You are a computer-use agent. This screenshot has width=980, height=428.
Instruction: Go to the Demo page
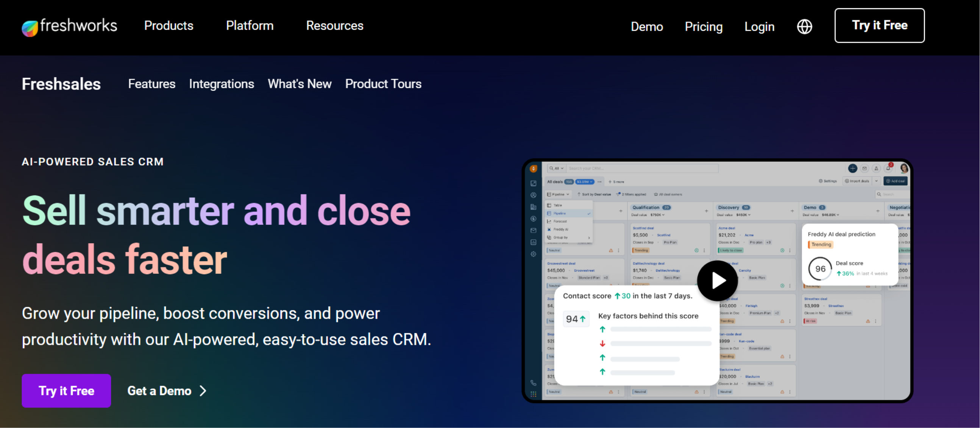[647, 27]
